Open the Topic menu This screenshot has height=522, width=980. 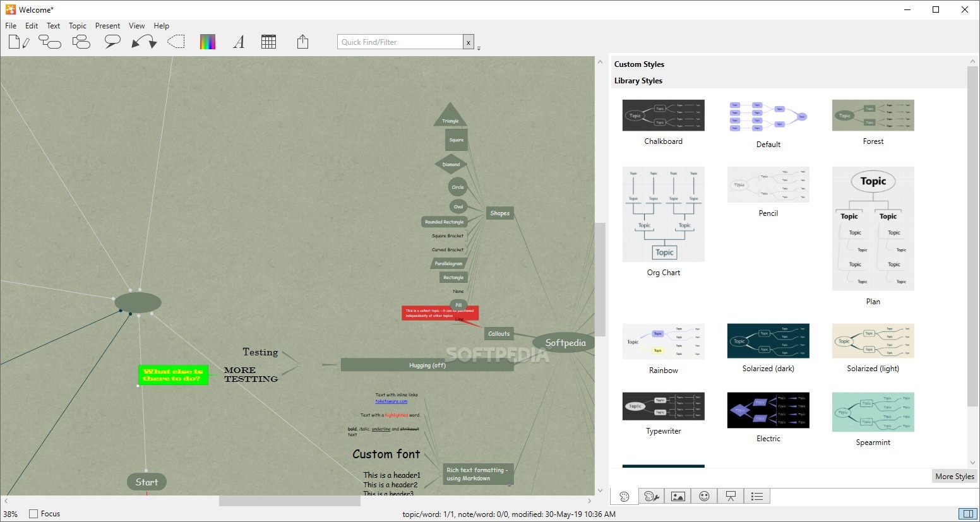[x=78, y=26]
